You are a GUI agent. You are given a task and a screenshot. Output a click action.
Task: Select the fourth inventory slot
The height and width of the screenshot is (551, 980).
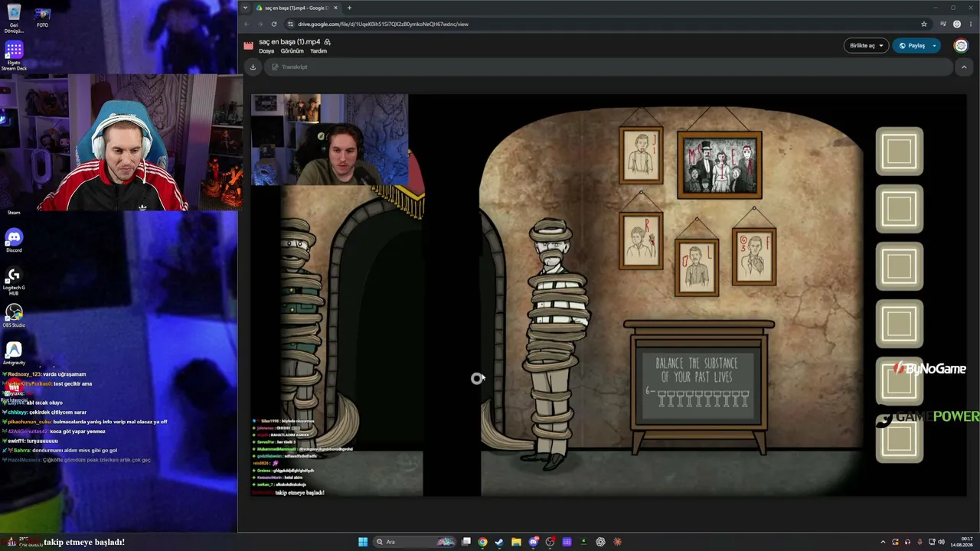900,324
